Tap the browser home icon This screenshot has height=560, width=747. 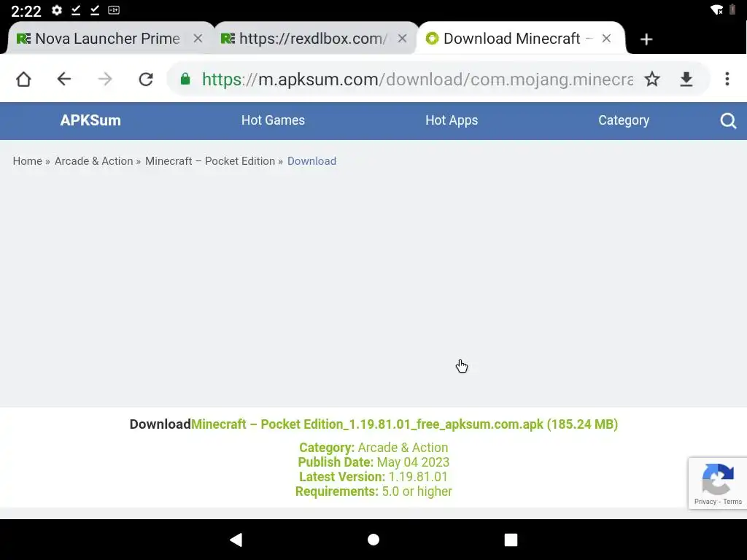click(23, 79)
